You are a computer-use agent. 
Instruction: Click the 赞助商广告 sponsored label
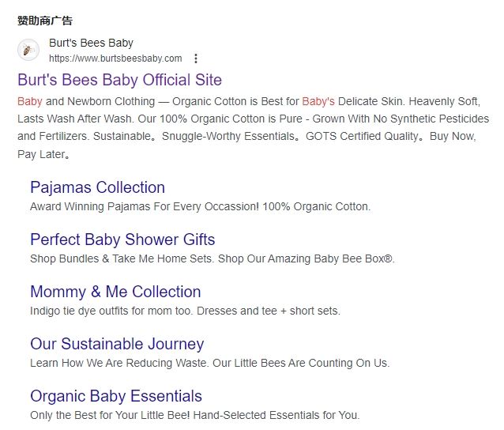[44, 21]
